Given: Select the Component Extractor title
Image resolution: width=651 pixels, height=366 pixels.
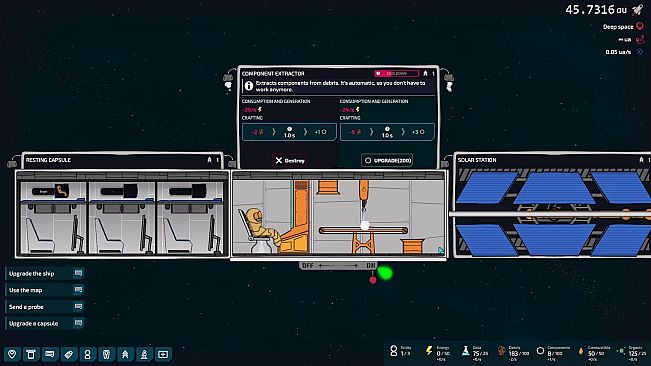Looking at the screenshot, I should (273, 73).
